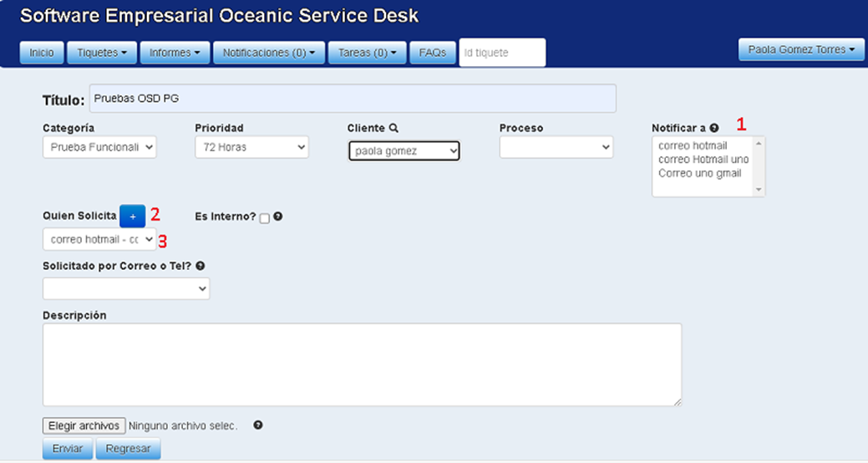Click the Id tiquete search field

point(502,53)
